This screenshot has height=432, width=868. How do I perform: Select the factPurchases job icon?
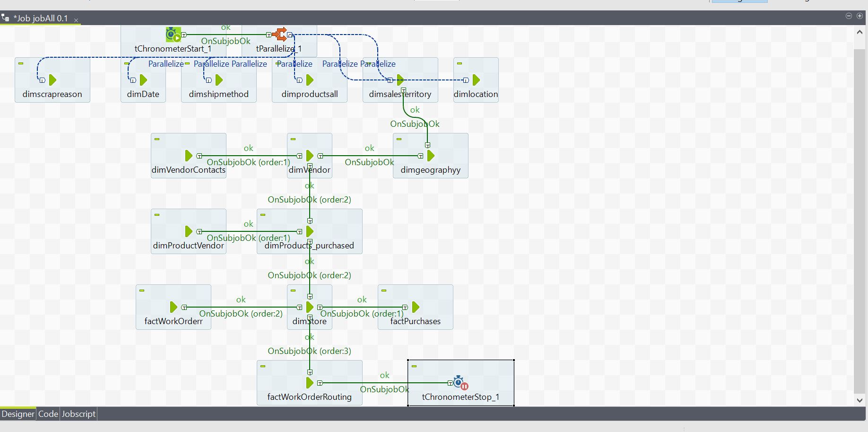point(416,307)
